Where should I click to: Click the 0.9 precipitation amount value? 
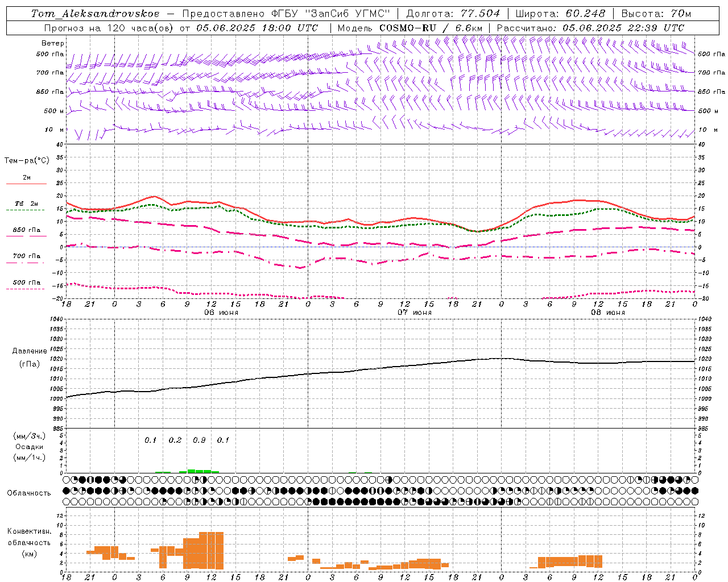tap(199, 440)
